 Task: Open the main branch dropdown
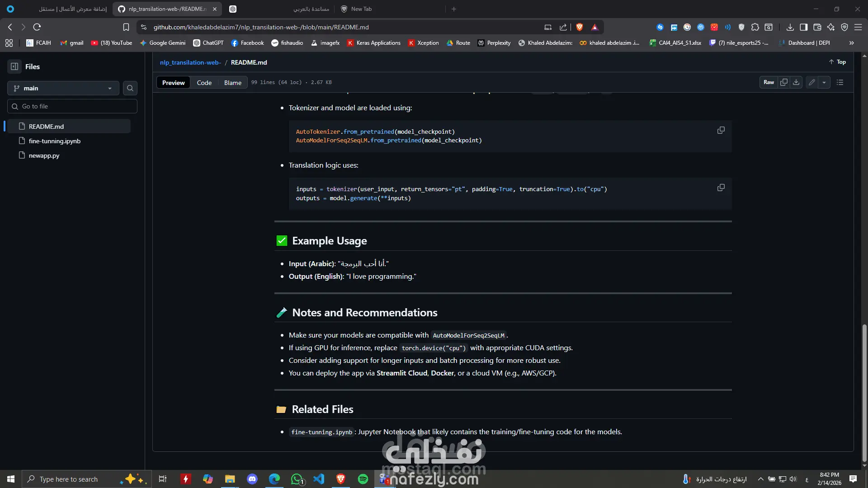(63, 88)
